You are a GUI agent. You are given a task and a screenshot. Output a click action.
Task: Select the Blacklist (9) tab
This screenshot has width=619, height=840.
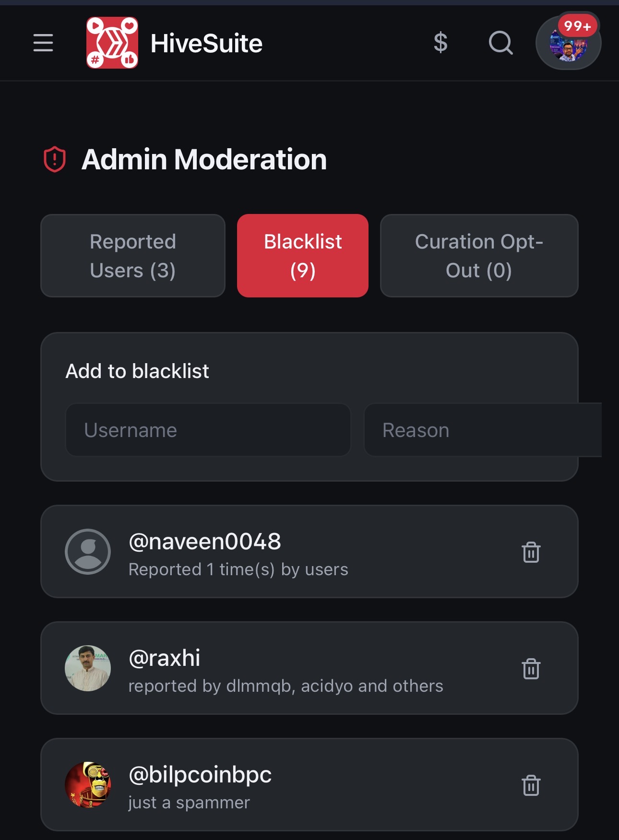pos(303,256)
